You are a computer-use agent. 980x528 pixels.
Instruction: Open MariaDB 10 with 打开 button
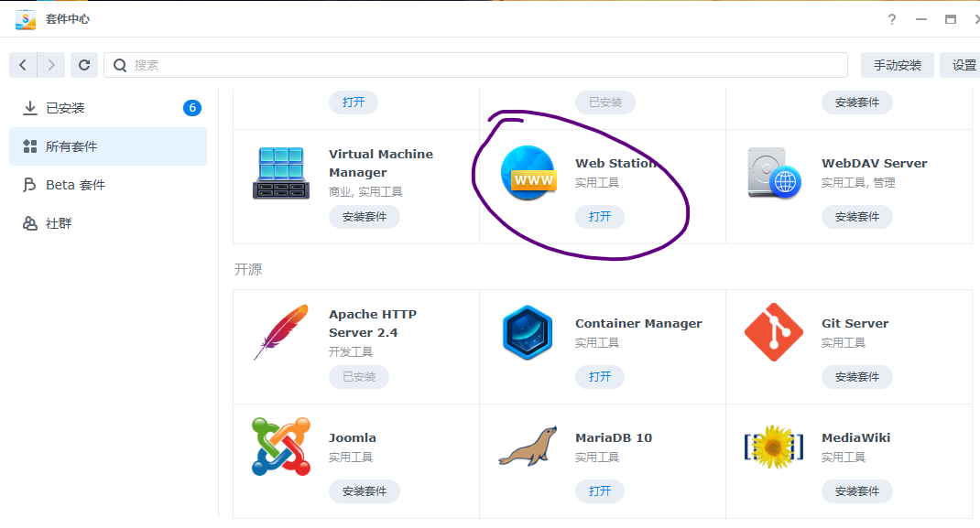tap(599, 491)
